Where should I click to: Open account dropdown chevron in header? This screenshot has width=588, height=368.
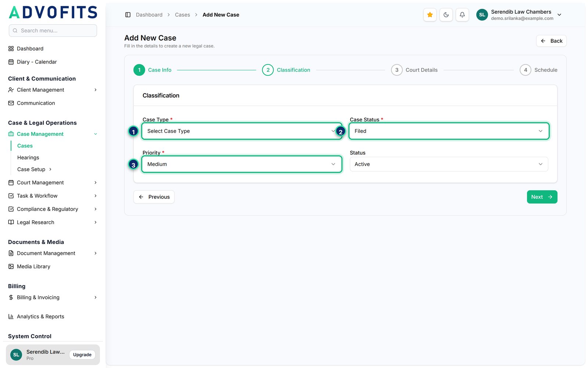[x=559, y=15]
